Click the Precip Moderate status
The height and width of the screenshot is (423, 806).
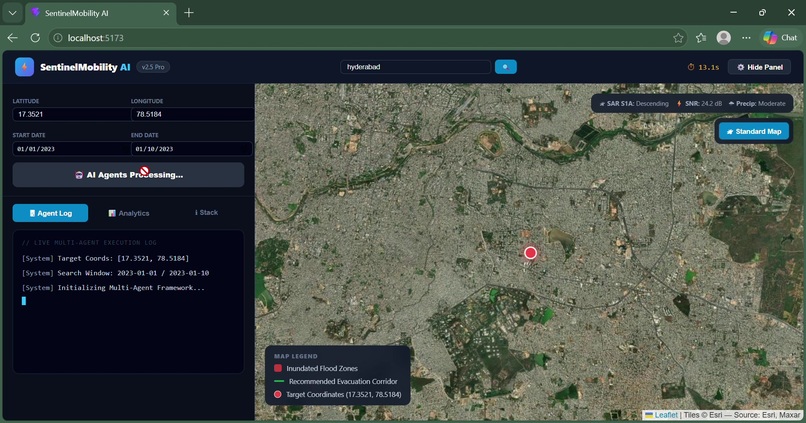tap(757, 103)
